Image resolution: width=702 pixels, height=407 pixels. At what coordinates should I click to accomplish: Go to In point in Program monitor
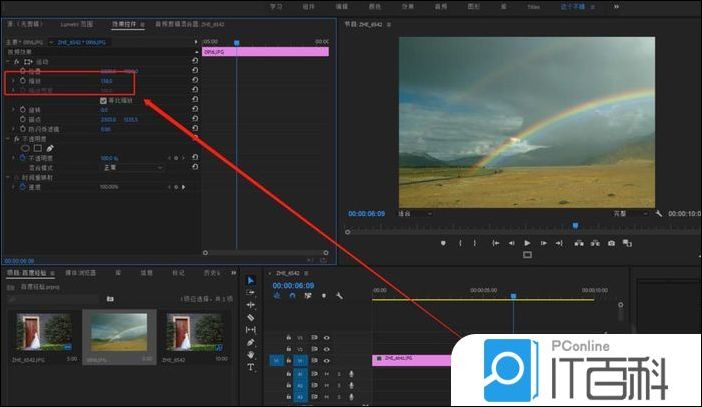coord(495,243)
